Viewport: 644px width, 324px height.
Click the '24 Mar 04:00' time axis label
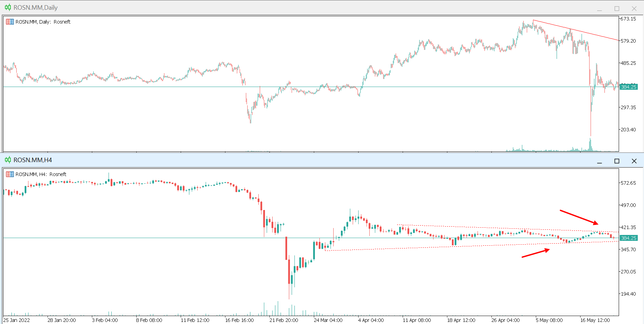click(x=328, y=320)
